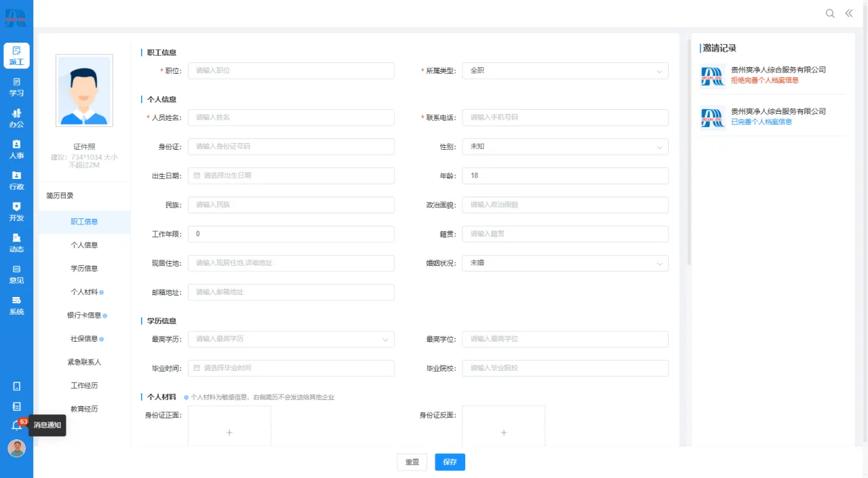Jump to 紧急联系人 in resume directory
The height and width of the screenshot is (478, 868).
point(84,362)
